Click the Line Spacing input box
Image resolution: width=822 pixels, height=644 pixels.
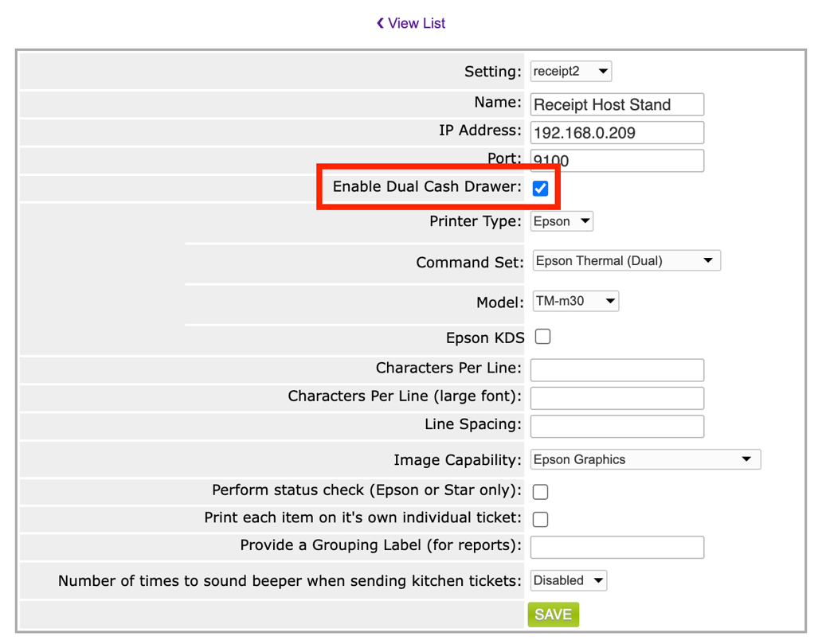(x=617, y=427)
